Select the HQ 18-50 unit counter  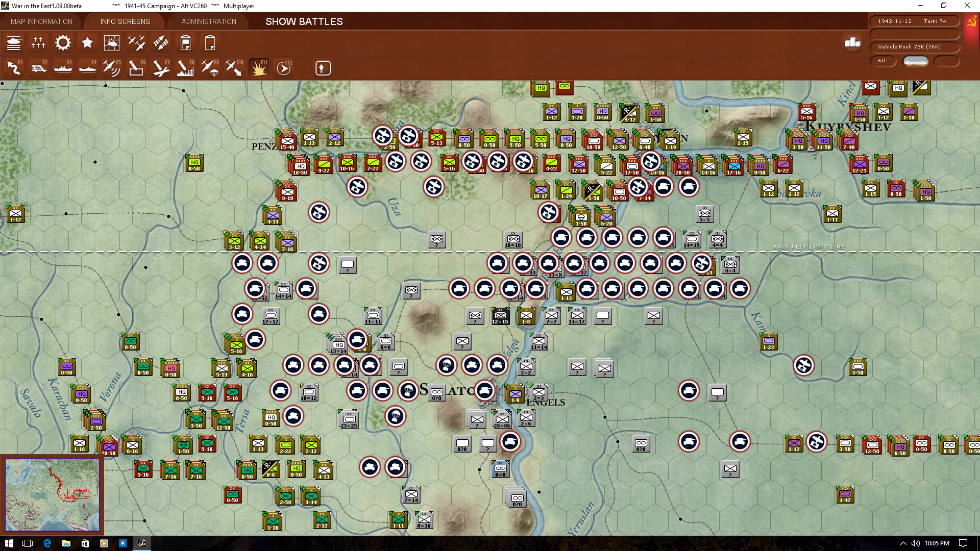(x=300, y=167)
